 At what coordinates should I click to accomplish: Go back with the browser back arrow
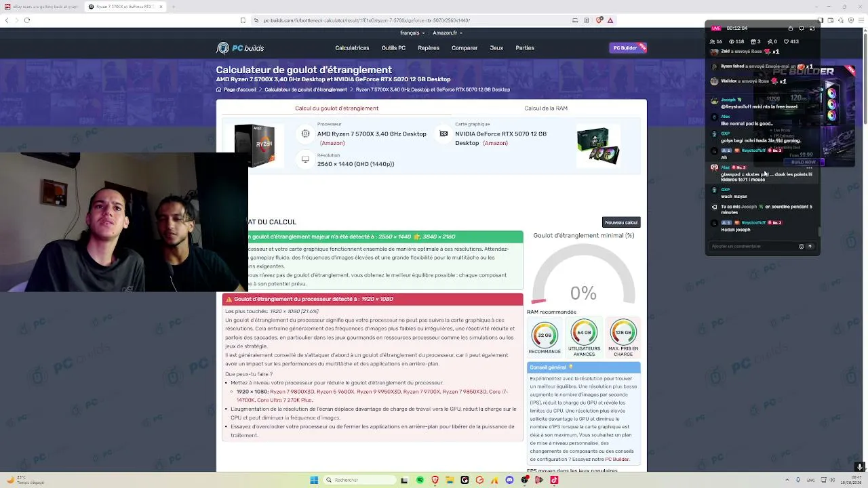coord(7,20)
